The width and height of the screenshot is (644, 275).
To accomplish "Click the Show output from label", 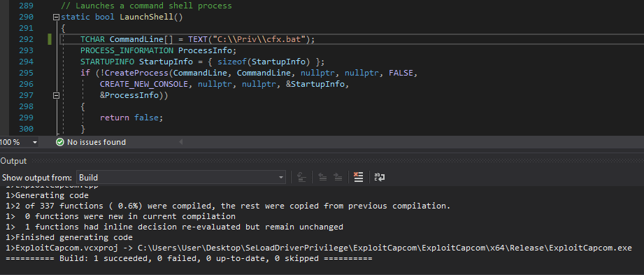I will [x=37, y=178].
